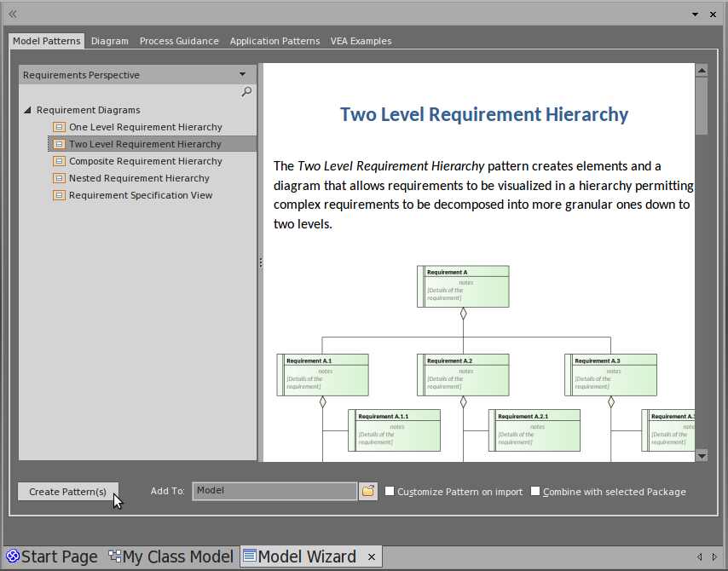728x571 pixels.
Task: Close the Model Wizard tab
Action: (x=371, y=557)
